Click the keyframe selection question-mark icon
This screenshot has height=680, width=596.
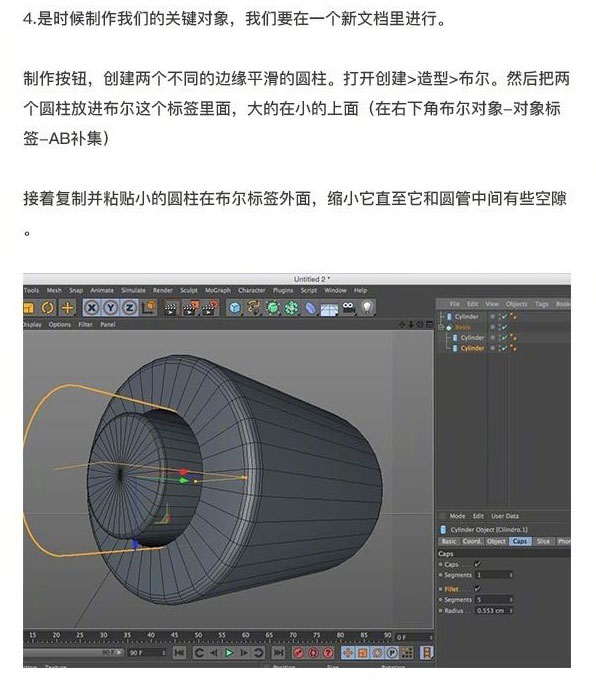pos(328,652)
